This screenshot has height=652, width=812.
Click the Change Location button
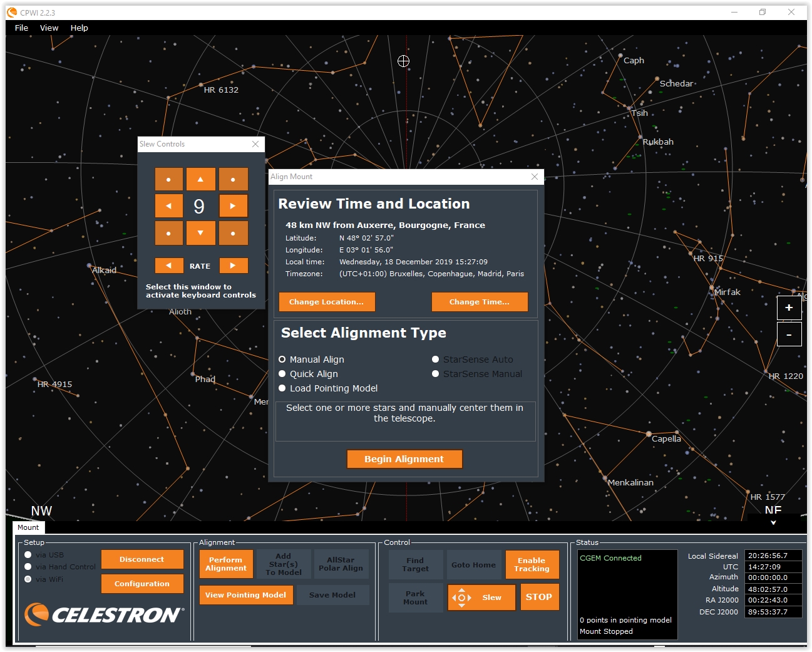327,302
